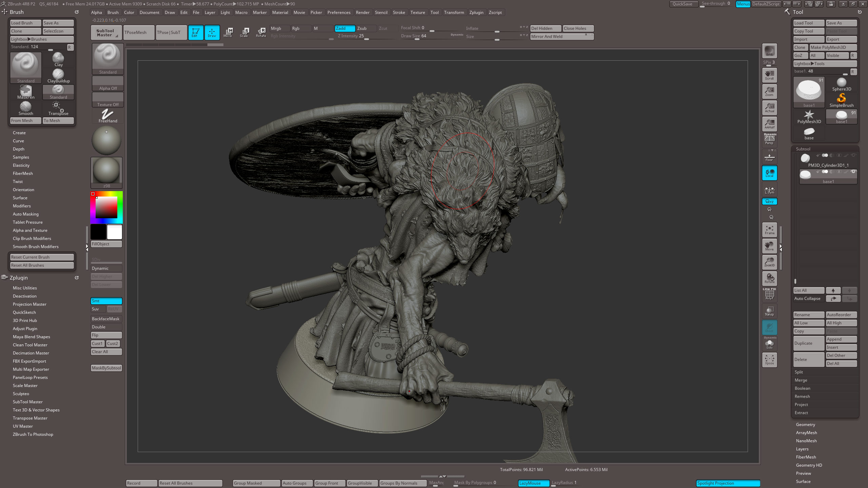Select the ClayBuildup brush icon
868x488 pixels.
[58, 76]
